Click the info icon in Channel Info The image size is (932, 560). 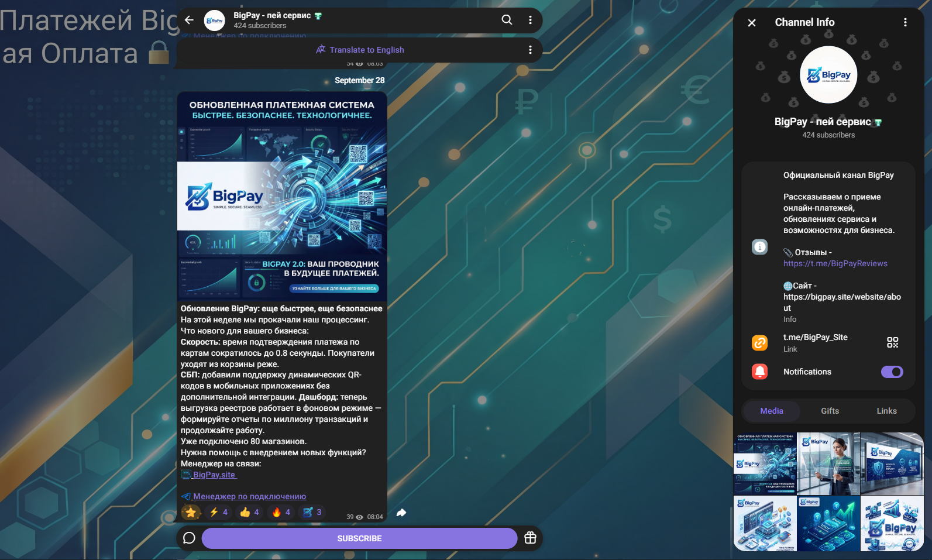[759, 247]
